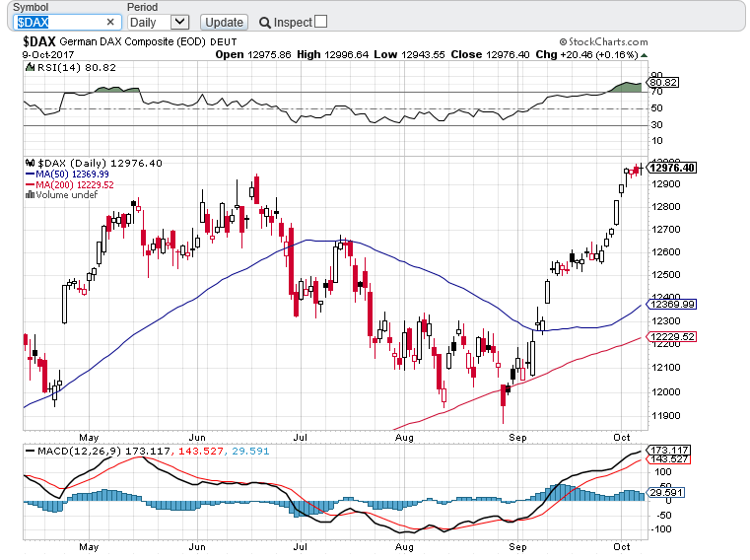
Task: Open the Period dropdown arrow
Action: coord(179,22)
